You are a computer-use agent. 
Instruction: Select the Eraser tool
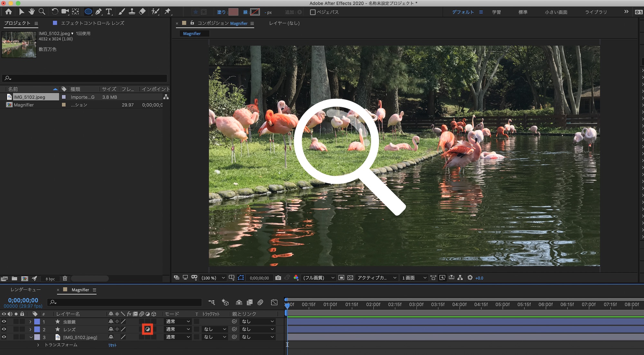(142, 12)
